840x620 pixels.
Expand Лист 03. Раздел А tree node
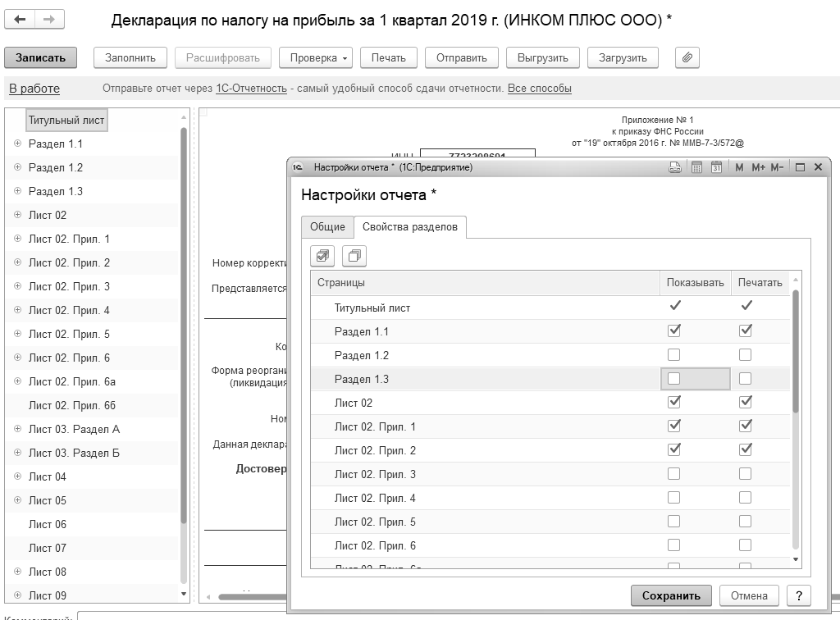(x=18, y=428)
